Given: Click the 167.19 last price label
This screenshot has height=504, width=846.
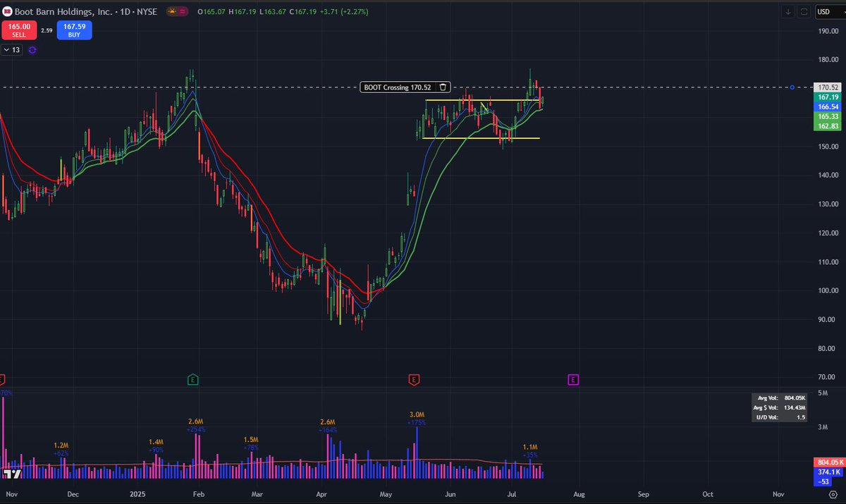Looking at the screenshot, I should 826,97.
